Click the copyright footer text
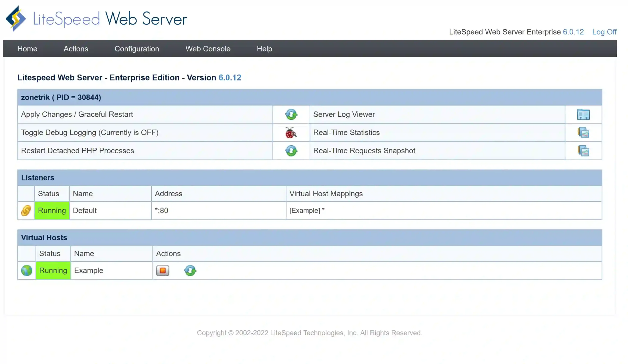This screenshot has height=364, width=628. click(310, 333)
